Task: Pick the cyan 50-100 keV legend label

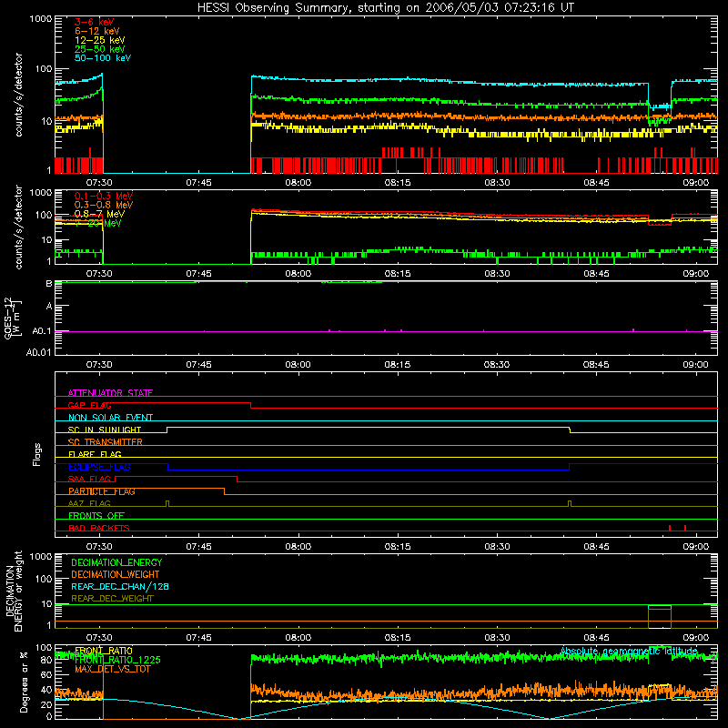Action: click(x=103, y=58)
